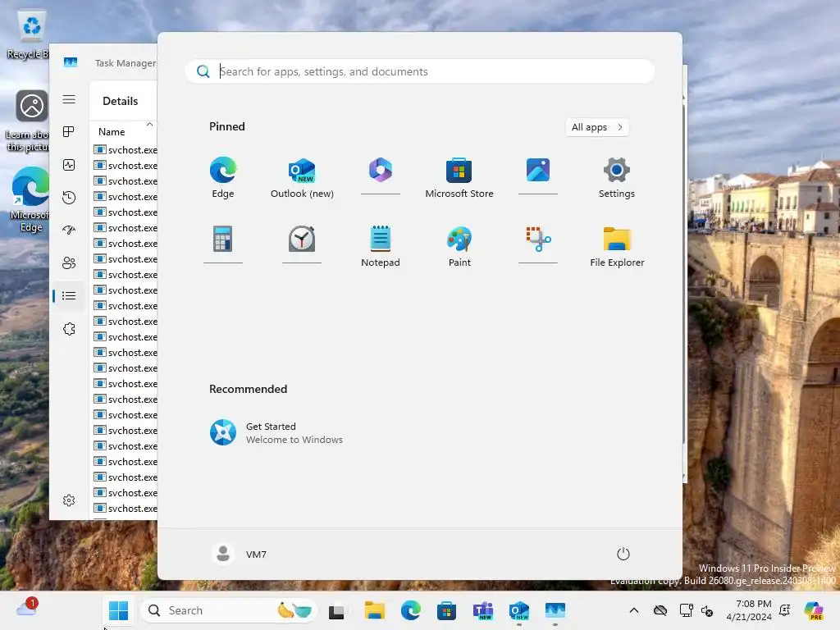Viewport: 840px width, 630px height.
Task: Open the VM7 user account menu
Action: [240, 554]
